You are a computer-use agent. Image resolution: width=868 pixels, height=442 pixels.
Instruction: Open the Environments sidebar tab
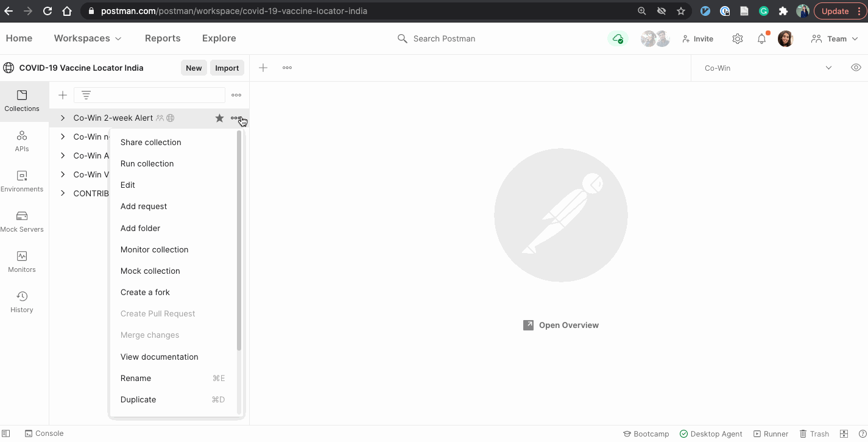click(x=22, y=182)
